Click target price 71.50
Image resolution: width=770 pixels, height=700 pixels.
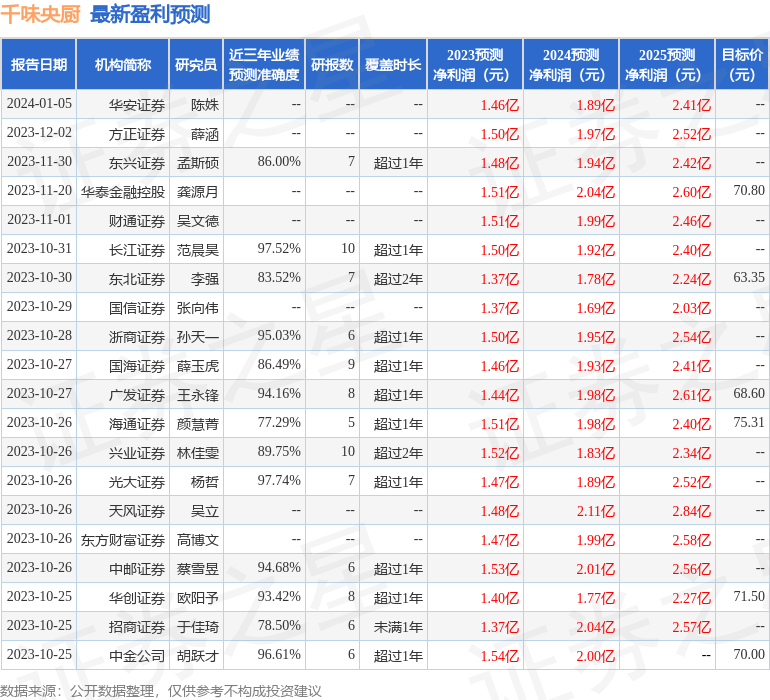(749, 596)
